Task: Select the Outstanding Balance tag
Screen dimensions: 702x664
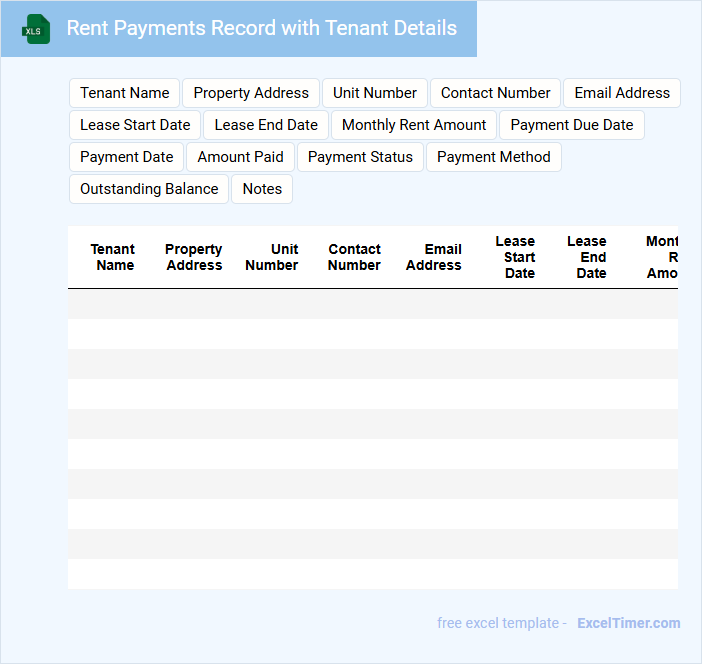Action: point(149,189)
